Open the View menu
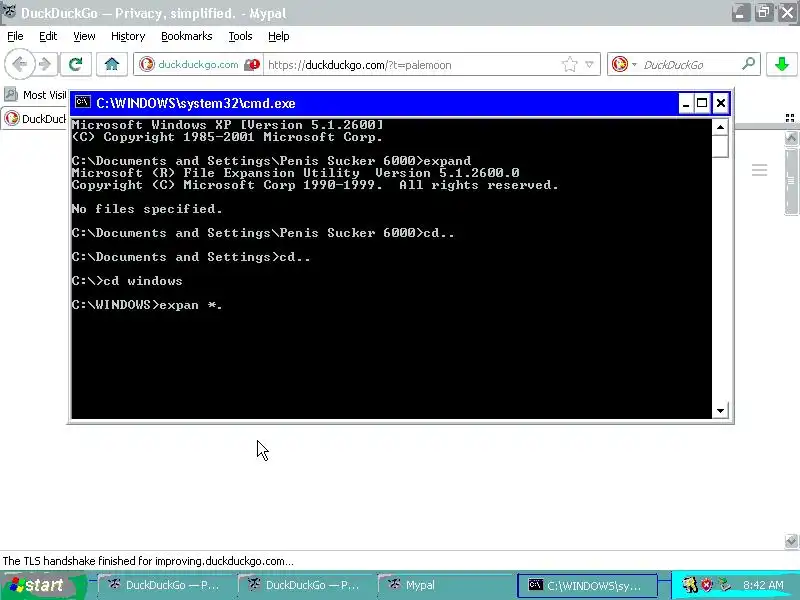The width and height of the screenshot is (800, 600). pyautogui.click(x=84, y=36)
